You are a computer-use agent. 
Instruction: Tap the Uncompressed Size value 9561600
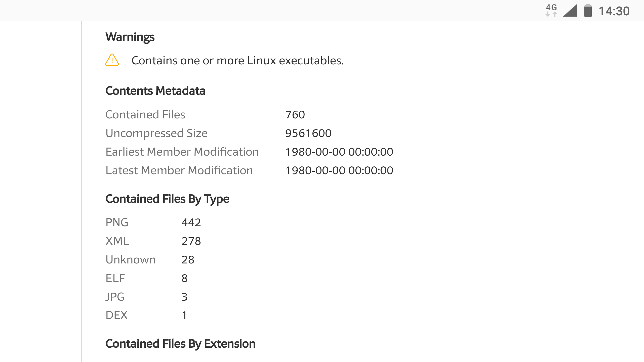point(308,133)
